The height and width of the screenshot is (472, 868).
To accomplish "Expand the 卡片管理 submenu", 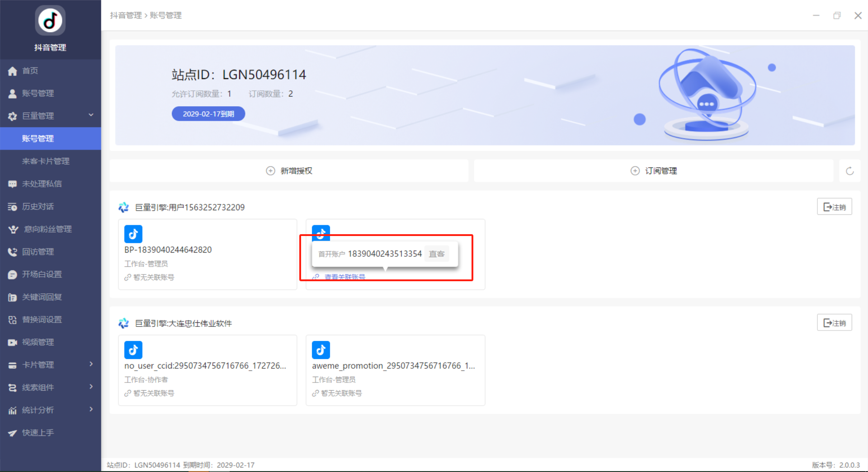I will (91, 364).
